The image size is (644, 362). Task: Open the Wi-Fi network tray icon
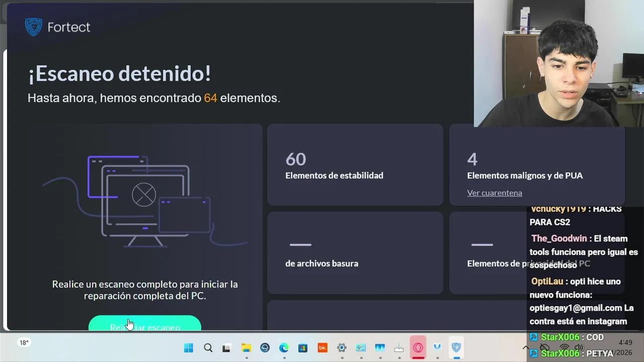point(564,347)
